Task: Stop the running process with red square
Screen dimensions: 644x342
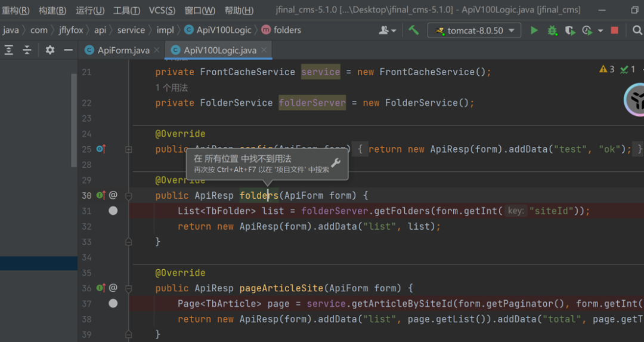Action: point(614,30)
